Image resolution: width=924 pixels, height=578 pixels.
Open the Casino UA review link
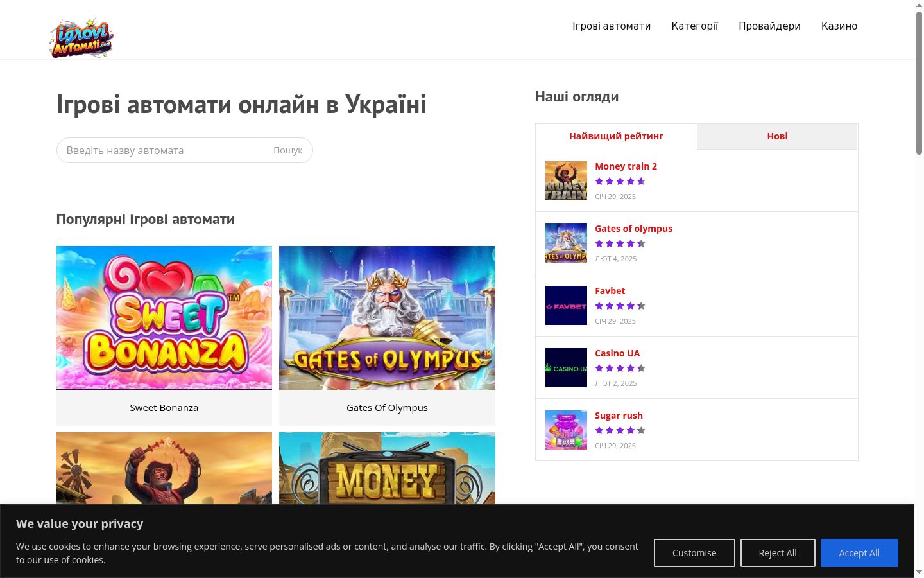coord(617,353)
